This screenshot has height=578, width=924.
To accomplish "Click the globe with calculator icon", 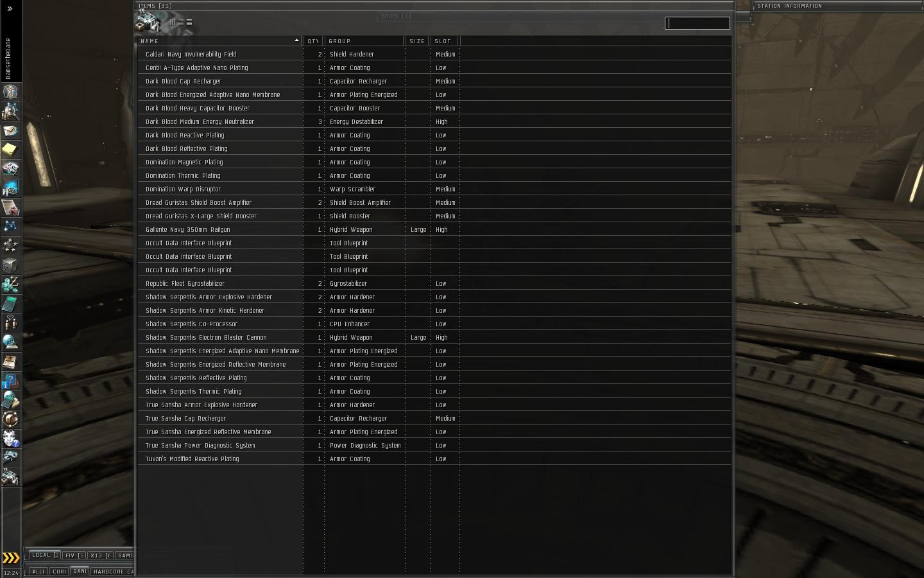I will pos(11,400).
